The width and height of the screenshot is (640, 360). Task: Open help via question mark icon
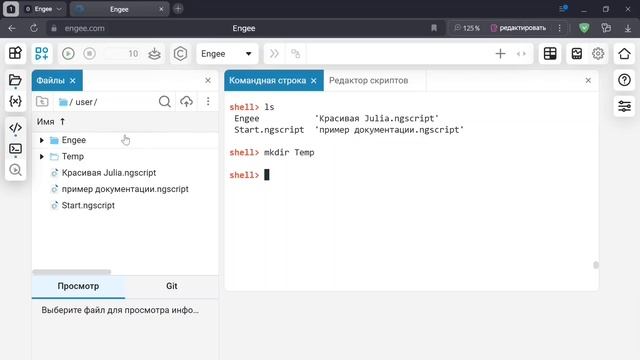click(x=624, y=80)
